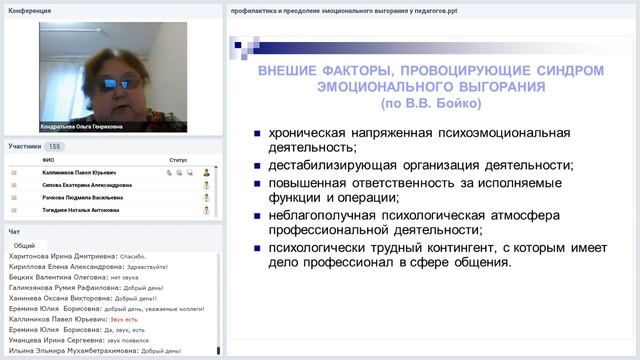Image resolution: width=640 pixels, height=360 pixels.
Task: Click chat message from Уманцева Ирина Сергеевна
Action: click(x=79, y=340)
